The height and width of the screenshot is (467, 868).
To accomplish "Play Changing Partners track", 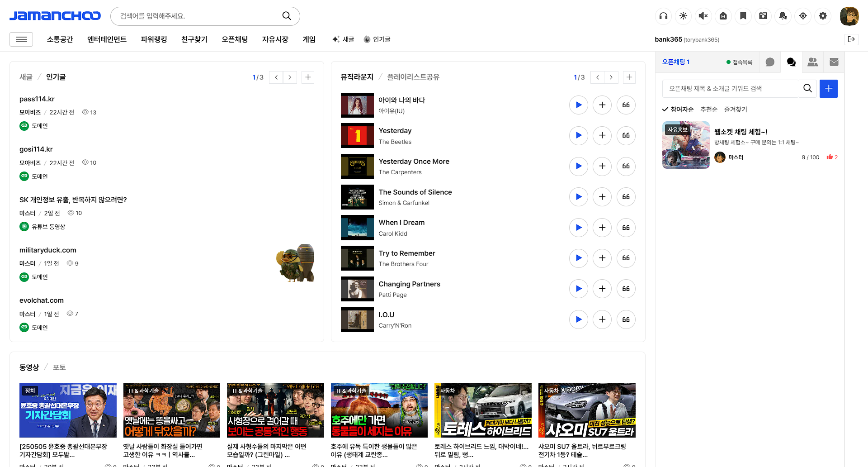I will coord(579,289).
